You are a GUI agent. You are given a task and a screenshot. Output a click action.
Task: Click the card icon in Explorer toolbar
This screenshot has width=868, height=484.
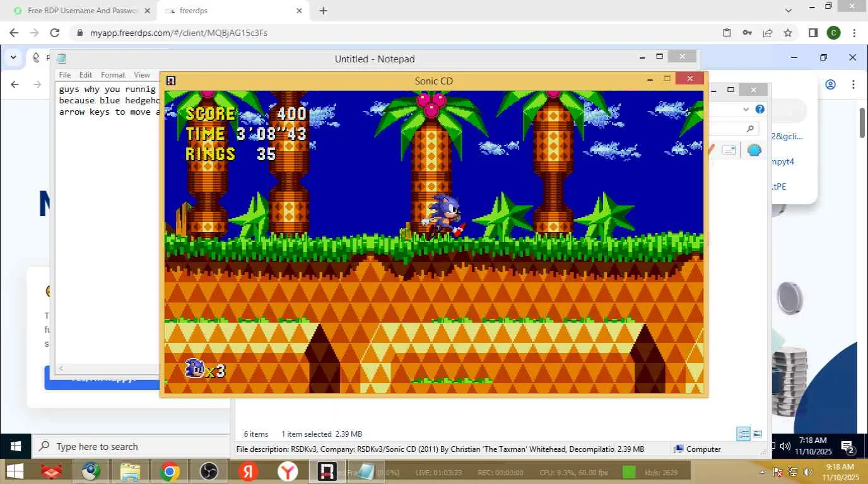(x=729, y=150)
